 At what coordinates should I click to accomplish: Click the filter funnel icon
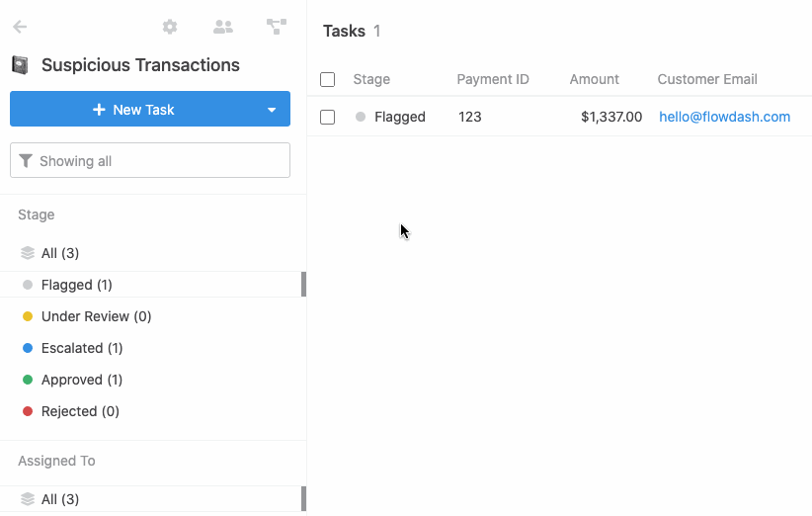[x=26, y=161]
